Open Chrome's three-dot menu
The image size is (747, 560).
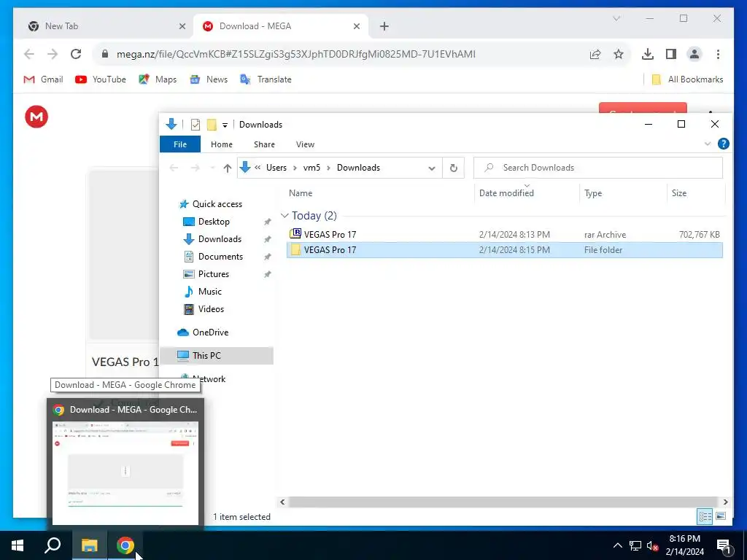718,54
